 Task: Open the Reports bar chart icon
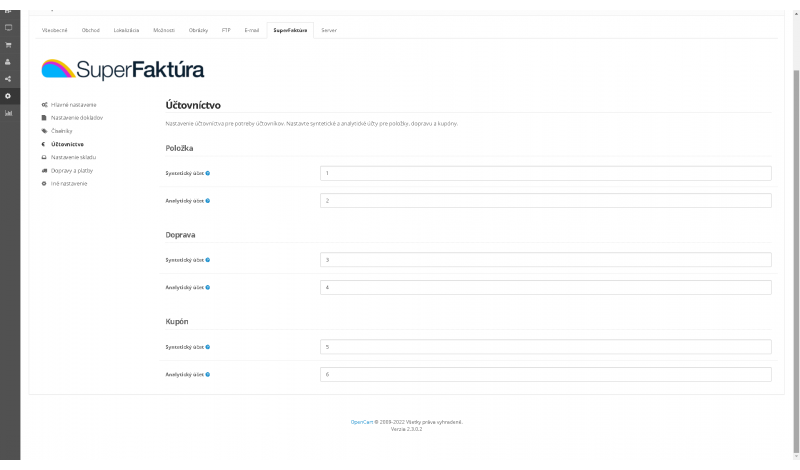pos(8,113)
